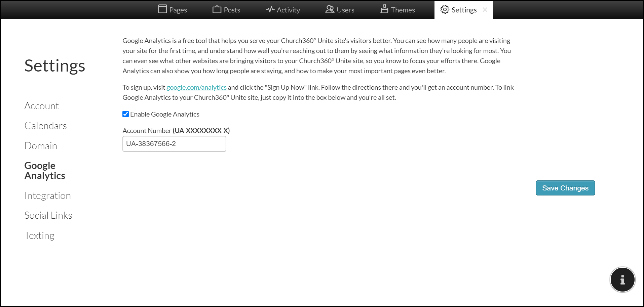Switch to the Themes tab label
This screenshot has width=644, height=307.
pyautogui.click(x=403, y=10)
